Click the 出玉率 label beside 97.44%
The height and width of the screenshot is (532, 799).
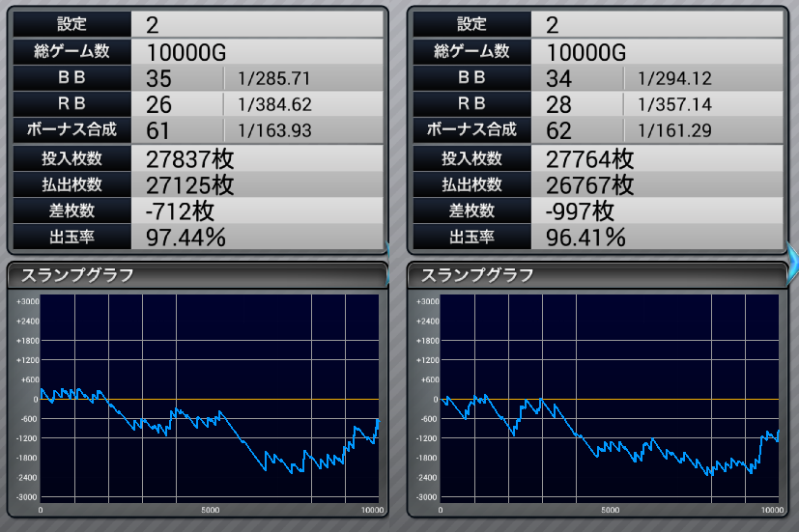pos(71,238)
